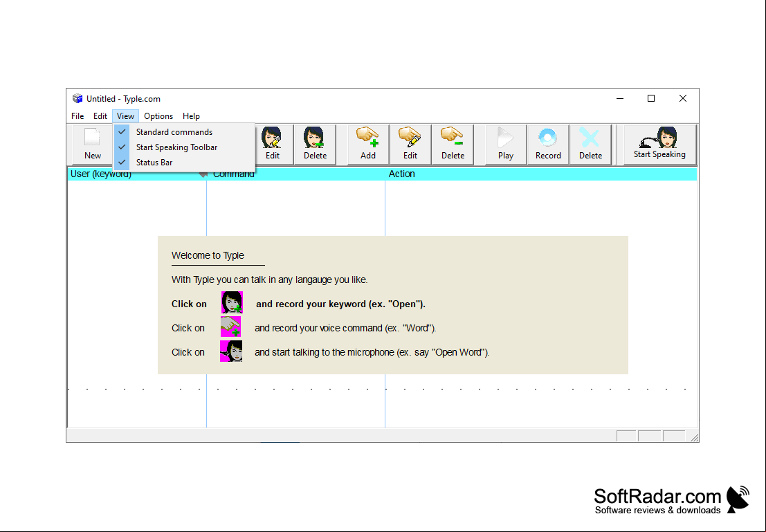Click command Delete button with hand and minus
Viewport: 766px width, 532px height.
pos(453,144)
